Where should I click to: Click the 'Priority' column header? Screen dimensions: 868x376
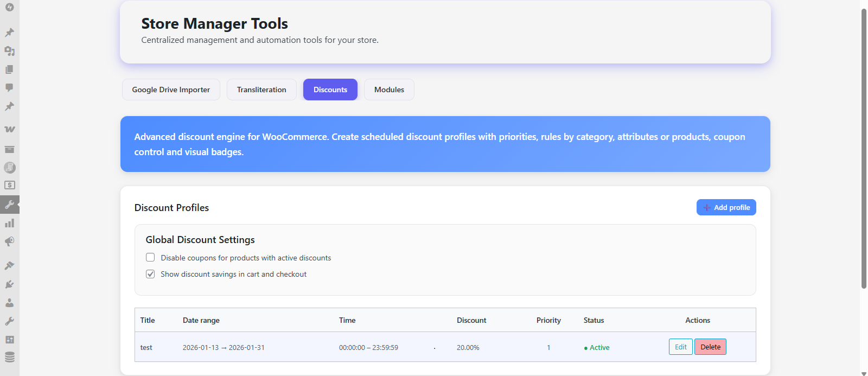click(x=548, y=320)
